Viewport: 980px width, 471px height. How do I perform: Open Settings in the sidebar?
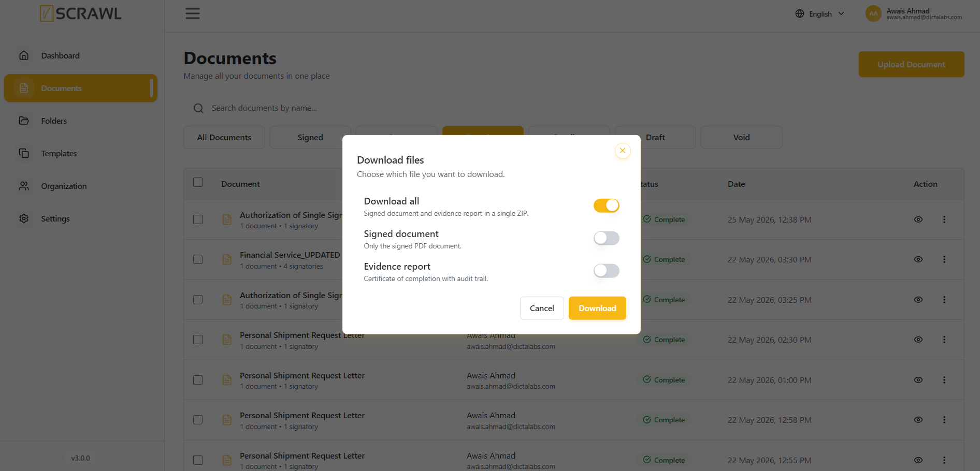(80, 218)
